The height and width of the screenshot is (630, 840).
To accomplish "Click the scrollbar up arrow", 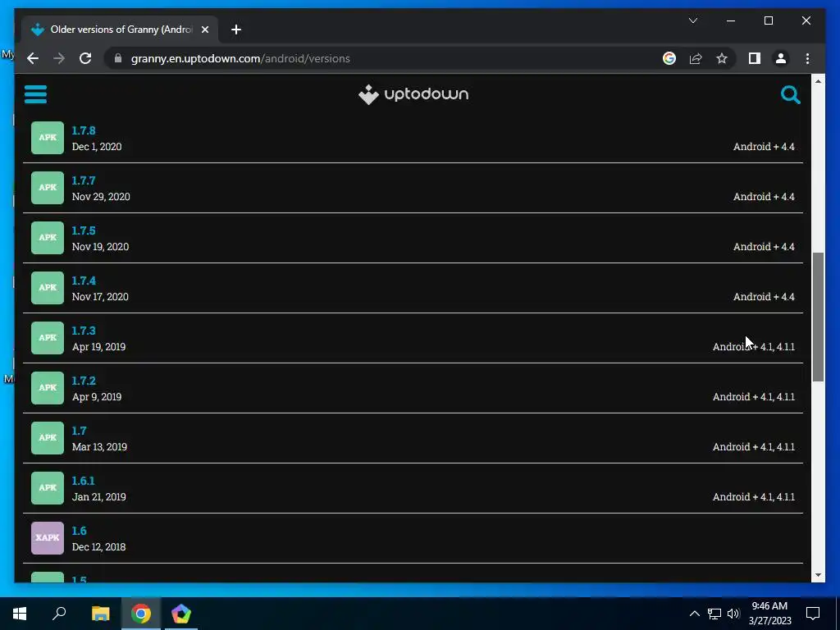I will click(x=818, y=81).
